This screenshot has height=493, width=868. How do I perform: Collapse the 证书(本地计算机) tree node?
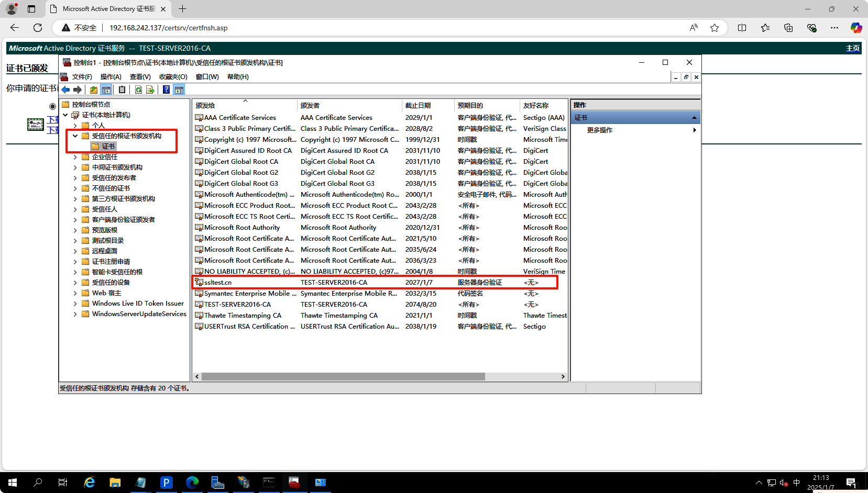[x=65, y=115]
